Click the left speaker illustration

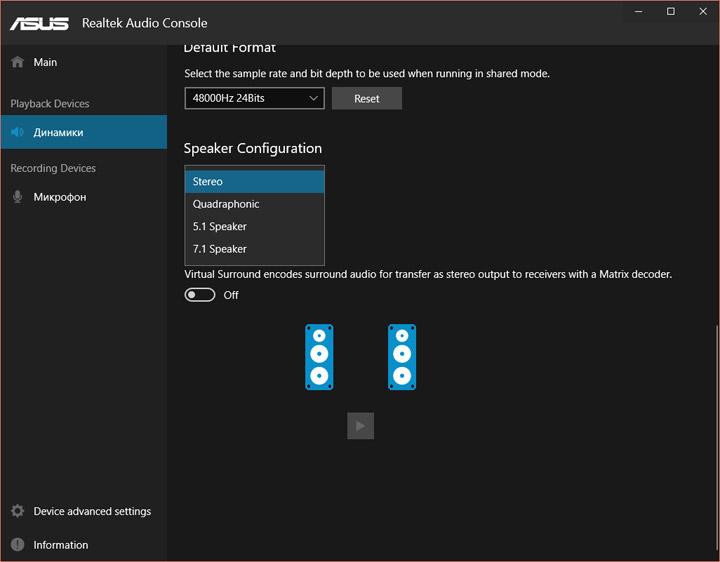point(319,357)
